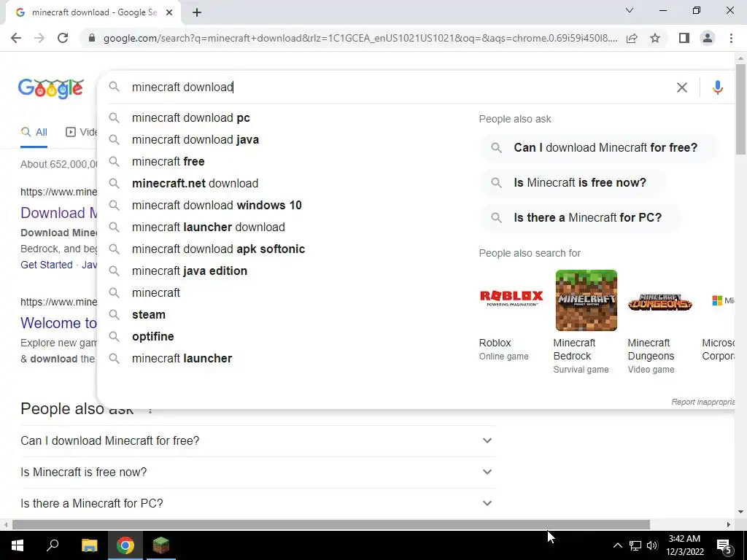The image size is (747, 560).
Task: Click "Report inappropriate" predictions link
Action: (703, 402)
